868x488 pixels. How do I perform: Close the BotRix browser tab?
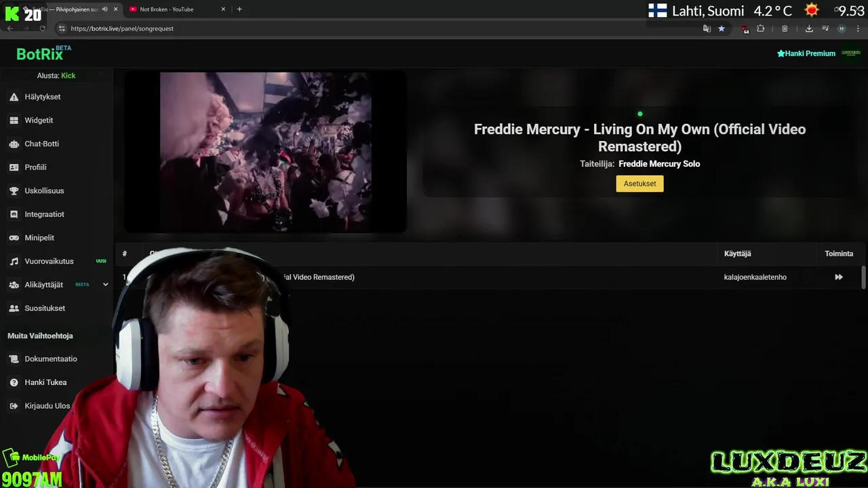coord(115,9)
